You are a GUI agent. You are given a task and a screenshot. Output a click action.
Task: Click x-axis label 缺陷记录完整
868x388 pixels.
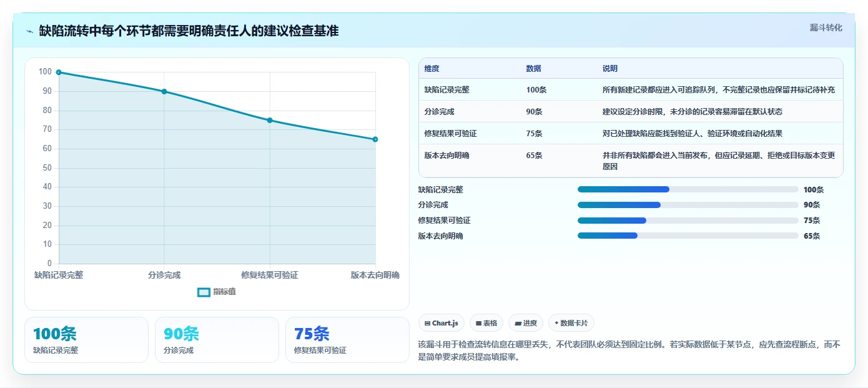tap(59, 275)
